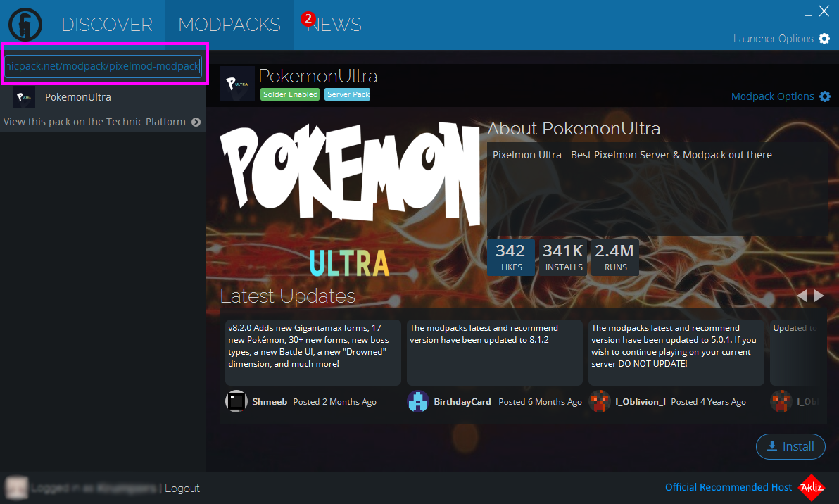Show next updates with right arrow

tap(819, 296)
